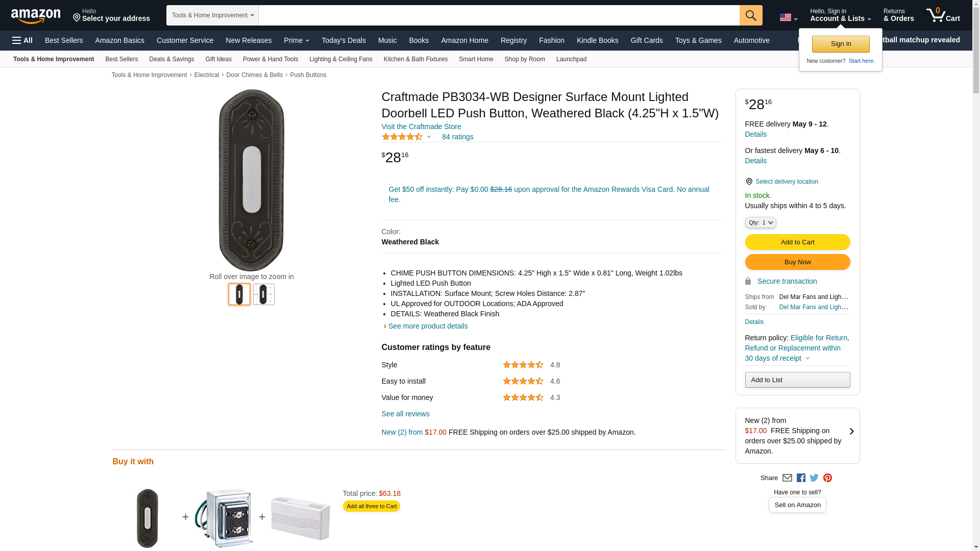Open Tools & Home Improvement search category dropdown
Image resolution: width=980 pixels, height=551 pixels.
[212, 15]
